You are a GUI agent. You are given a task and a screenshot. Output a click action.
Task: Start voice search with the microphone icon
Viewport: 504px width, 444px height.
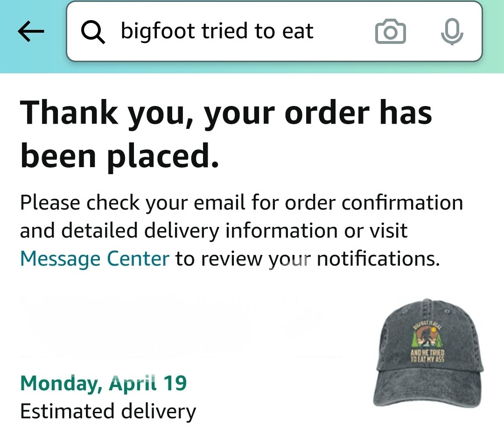pyautogui.click(x=452, y=31)
